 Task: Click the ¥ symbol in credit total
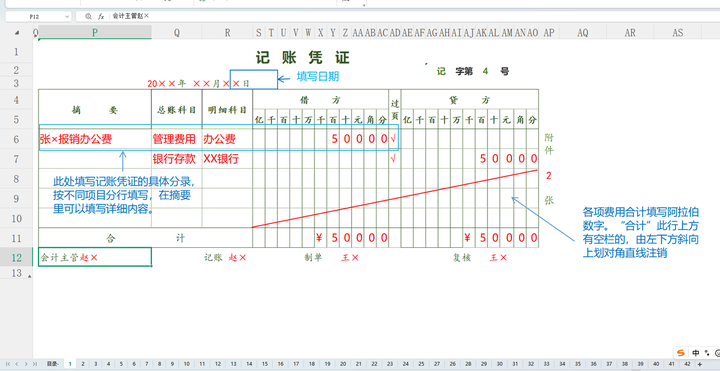coord(467,238)
